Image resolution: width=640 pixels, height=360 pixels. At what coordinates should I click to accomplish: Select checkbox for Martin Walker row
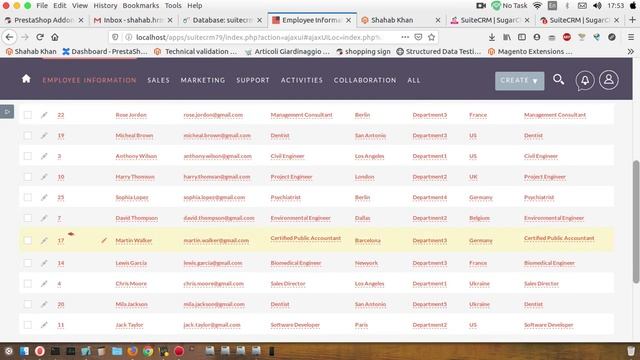27,240
